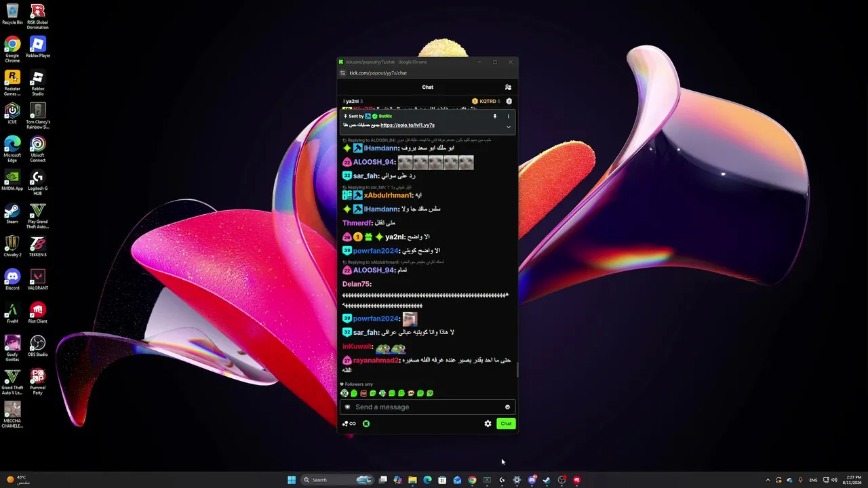Open OBS Studio desktop shortcut
Screen dimensions: 868x488
38,346
